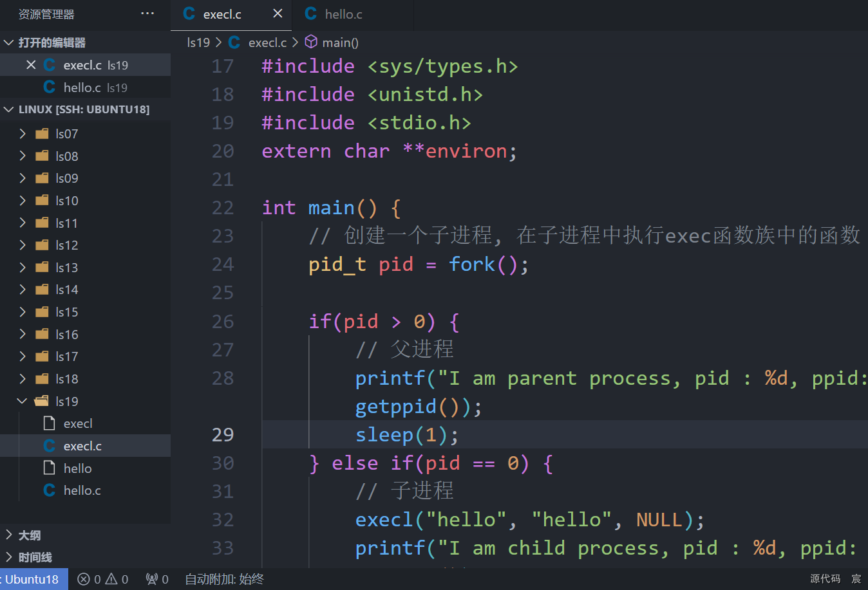The image size is (868, 590).
Task: Click the execl.c breadcrumb segment
Action: click(267, 42)
